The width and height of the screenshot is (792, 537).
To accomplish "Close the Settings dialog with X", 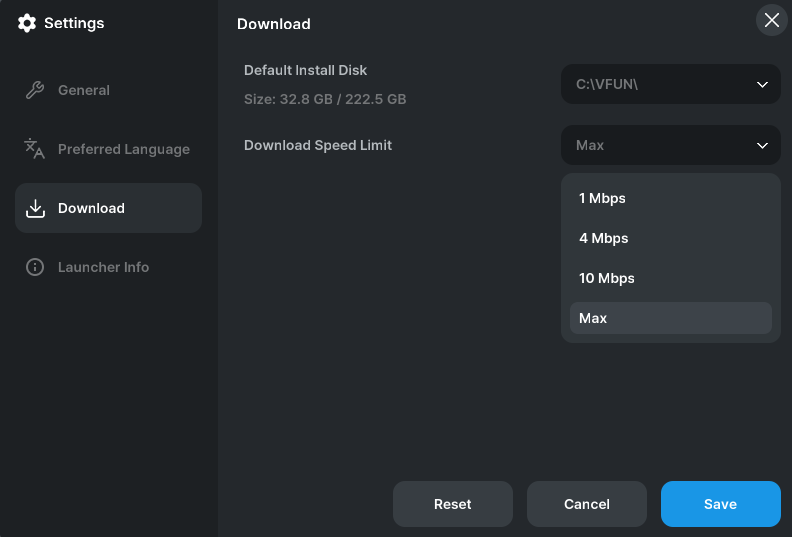I will pos(771,20).
